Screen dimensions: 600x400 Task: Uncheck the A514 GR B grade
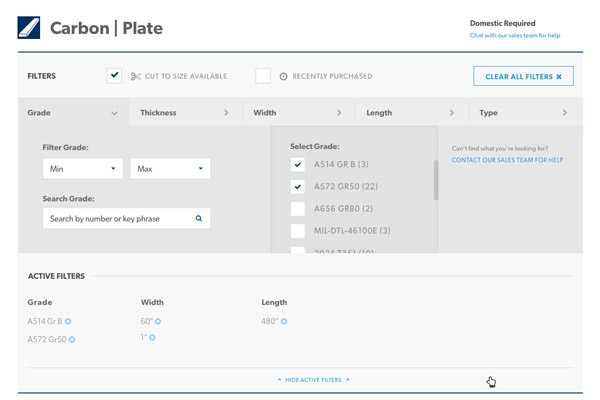tap(298, 165)
